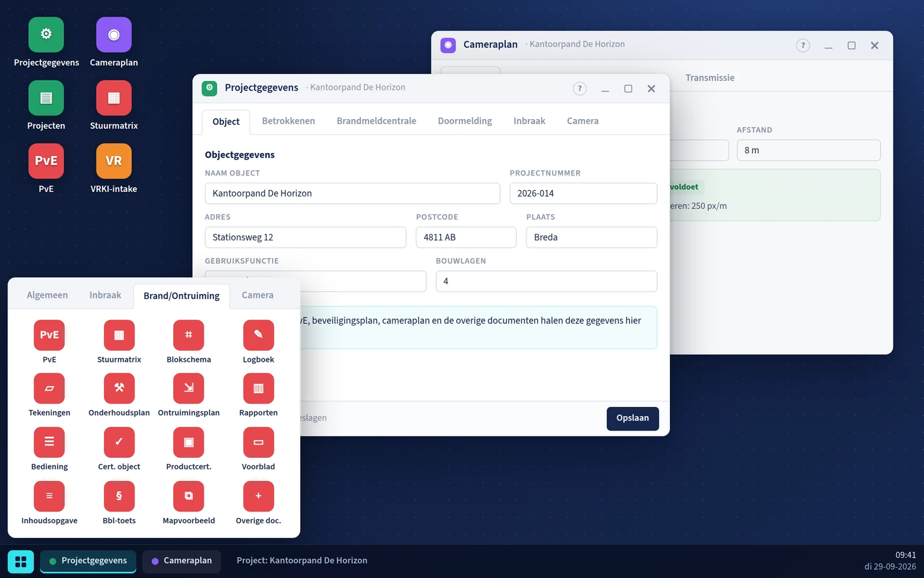
Task: Open Voorblad in the launcher panel
Action: point(258,449)
